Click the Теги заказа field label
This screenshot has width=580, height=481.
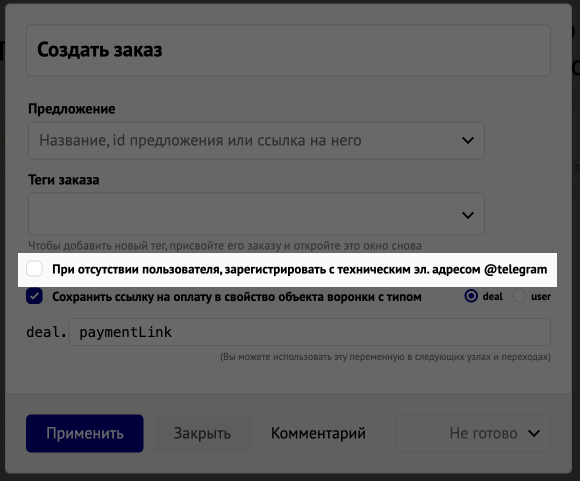64,180
